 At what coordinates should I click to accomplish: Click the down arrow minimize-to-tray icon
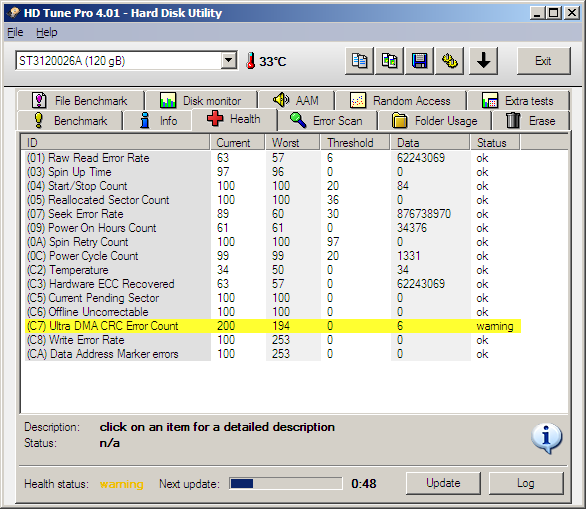coord(483,61)
